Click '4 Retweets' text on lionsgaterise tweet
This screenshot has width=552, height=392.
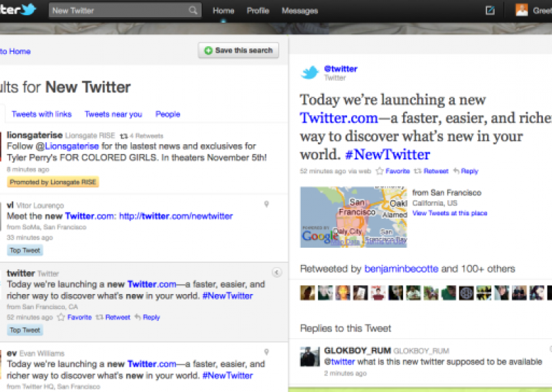pyautogui.click(x=146, y=136)
